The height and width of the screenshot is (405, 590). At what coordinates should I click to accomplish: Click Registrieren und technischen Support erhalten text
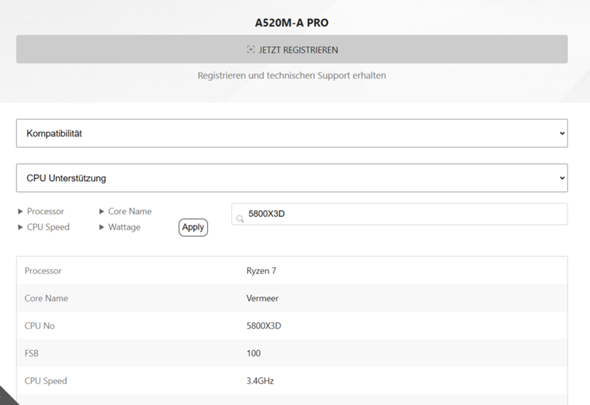pos(292,75)
